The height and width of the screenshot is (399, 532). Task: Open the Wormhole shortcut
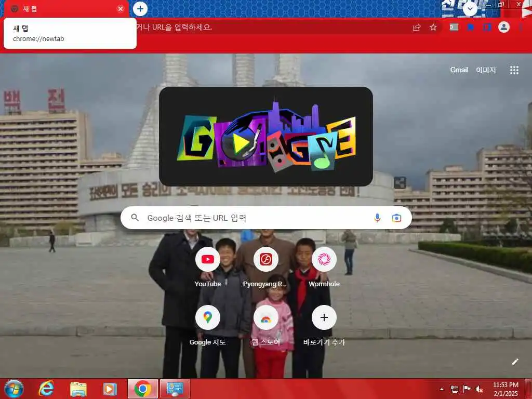tap(324, 268)
